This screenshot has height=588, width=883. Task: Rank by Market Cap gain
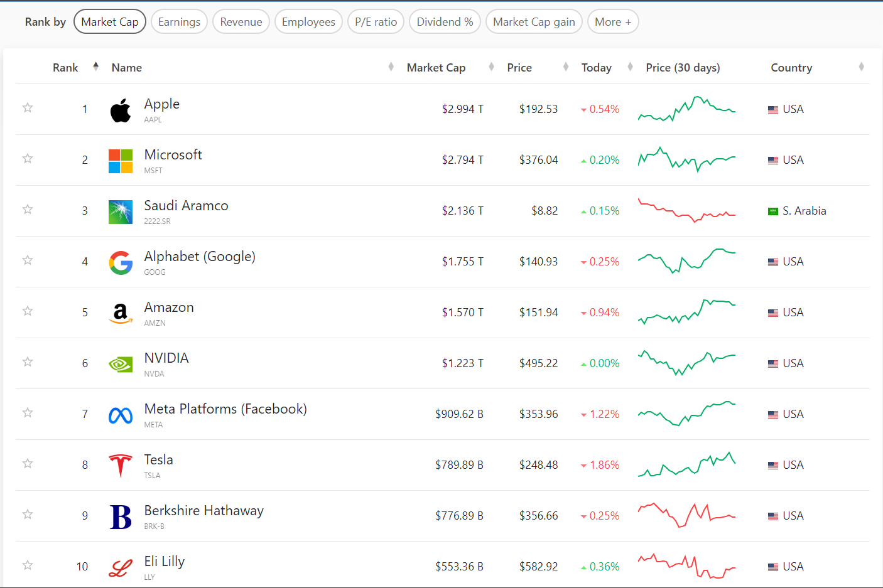click(534, 22)
